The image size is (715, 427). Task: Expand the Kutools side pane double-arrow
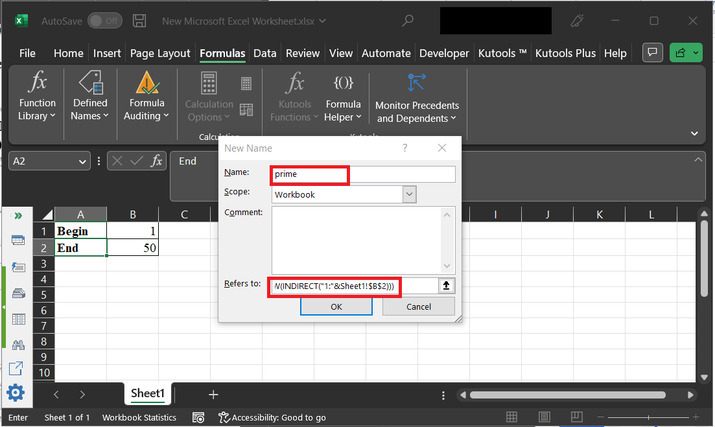(18, 215)
